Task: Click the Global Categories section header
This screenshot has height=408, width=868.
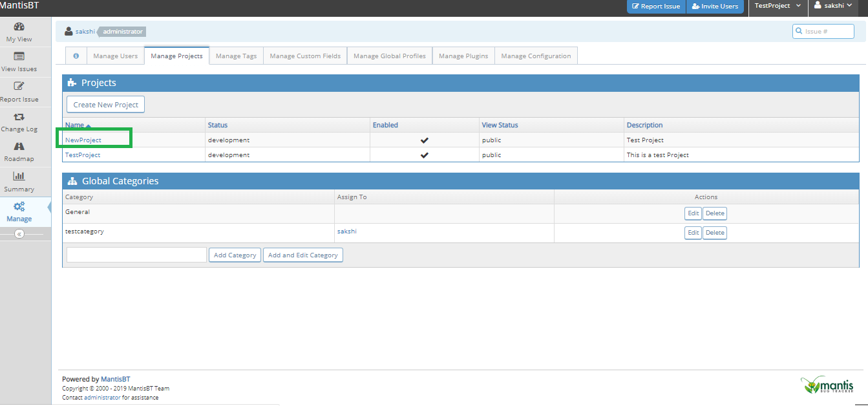Action: [x=461, y=181]
